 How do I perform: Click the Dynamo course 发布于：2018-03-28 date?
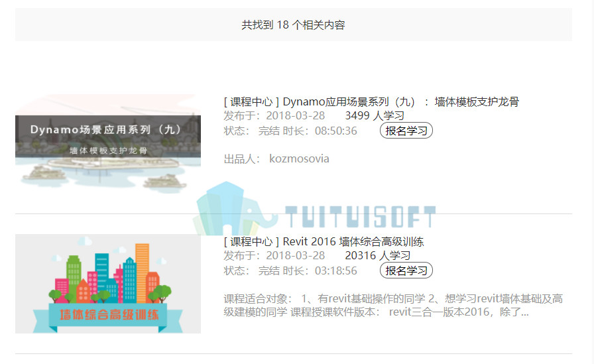(274, 115)
